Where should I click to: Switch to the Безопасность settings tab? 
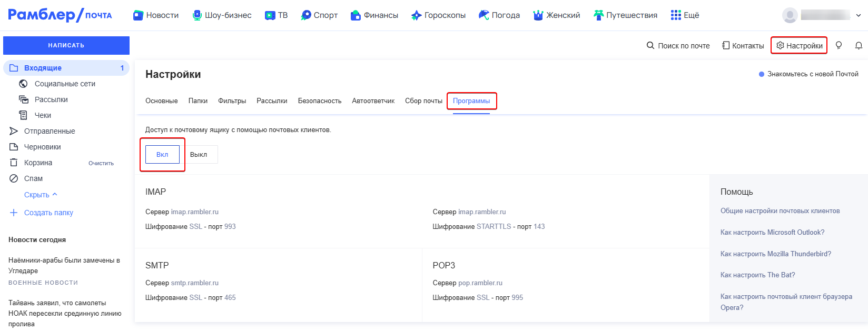[x=319, y=101]
